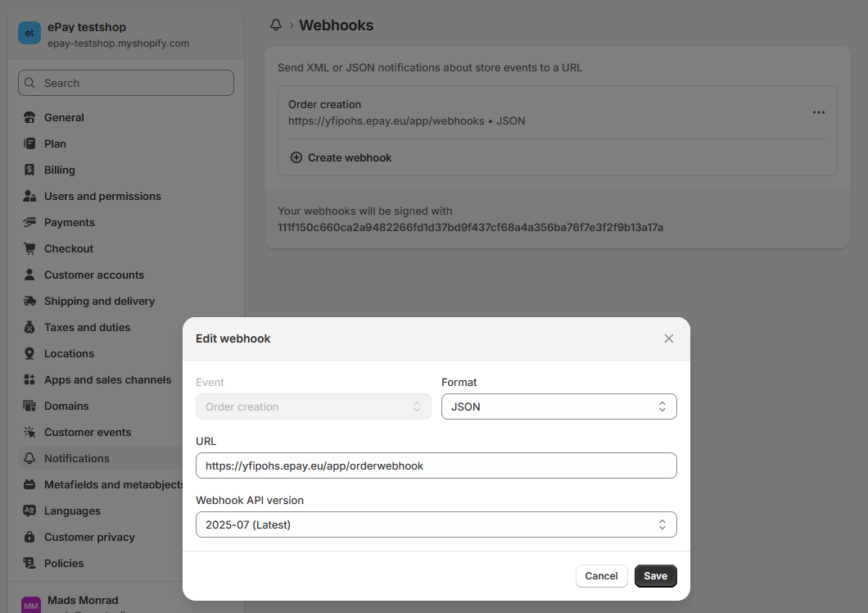Expand the Webhook API version dropdown
This screenshot has height=613, width=868.
point(436,524)
